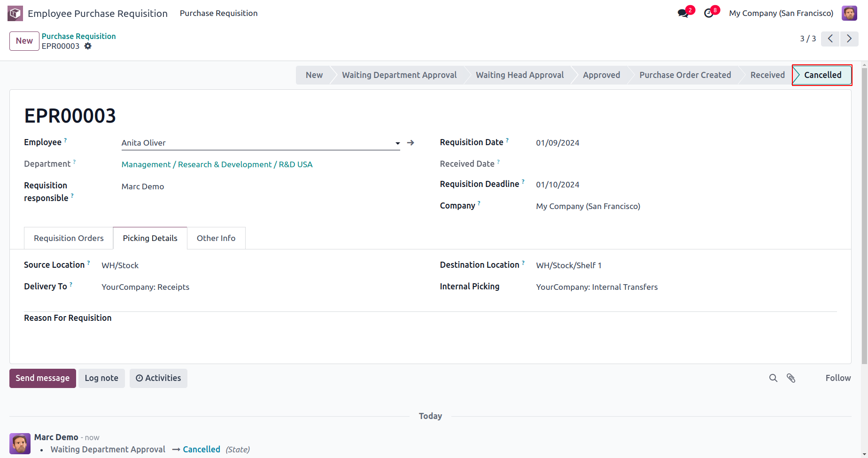
Task: Open the conversations chat bubble icon
Action: click(683, 13)
